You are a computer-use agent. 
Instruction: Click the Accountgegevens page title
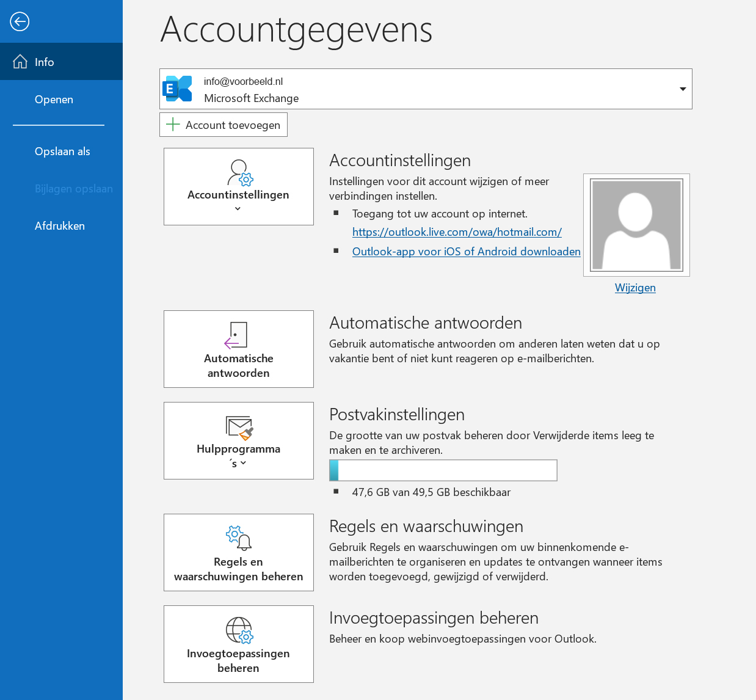click(x=297, y=31)
